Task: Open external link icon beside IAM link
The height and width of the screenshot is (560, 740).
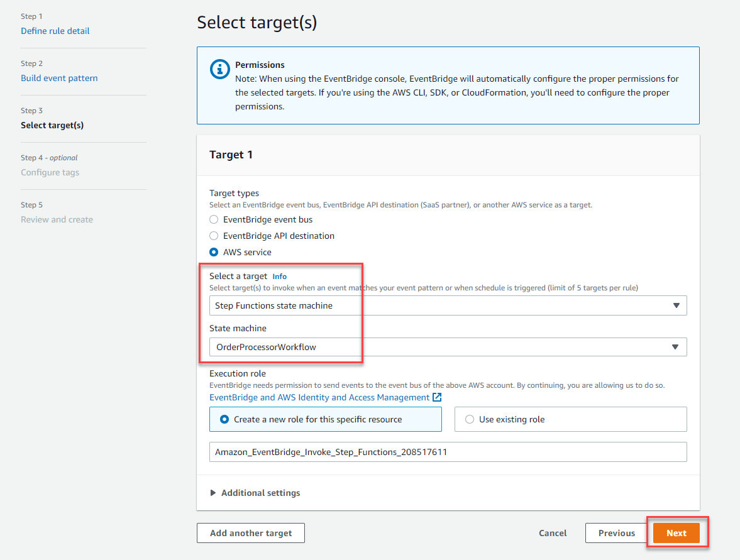Action: click(x=437, y=397)
